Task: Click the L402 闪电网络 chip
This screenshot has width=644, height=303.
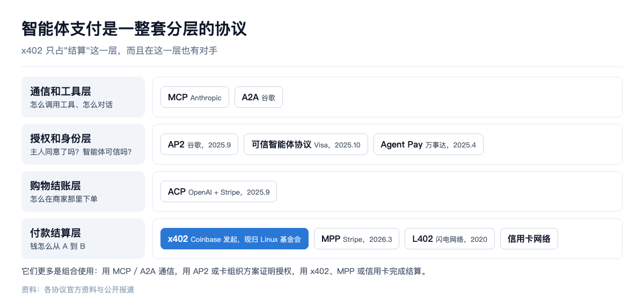Action: [x=450, y=239]
